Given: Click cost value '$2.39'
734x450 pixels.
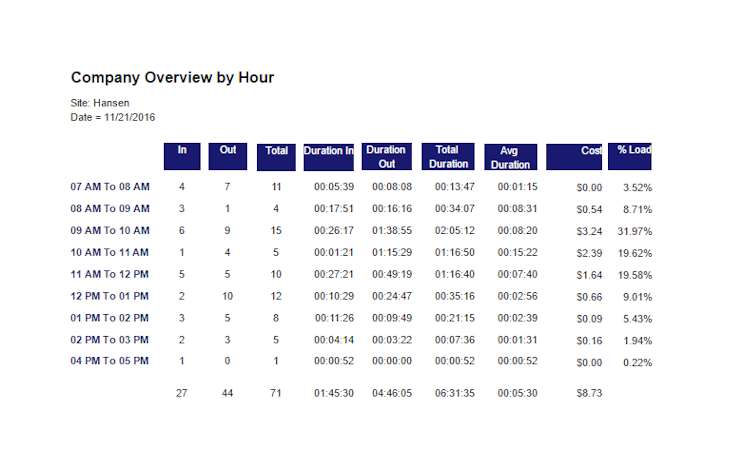Looking at the screenshot, I should click(x=589, y=254).
